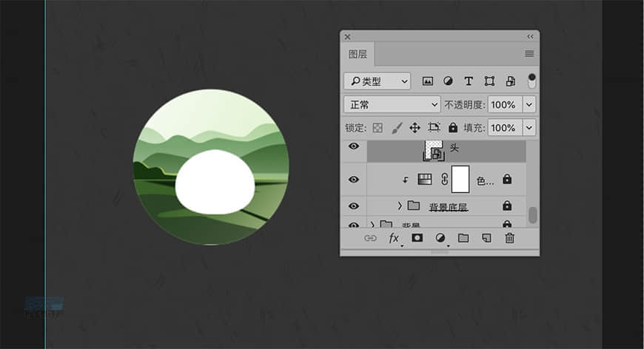
Task: Click the add layer style fx icon
Action: coord(394,238)
